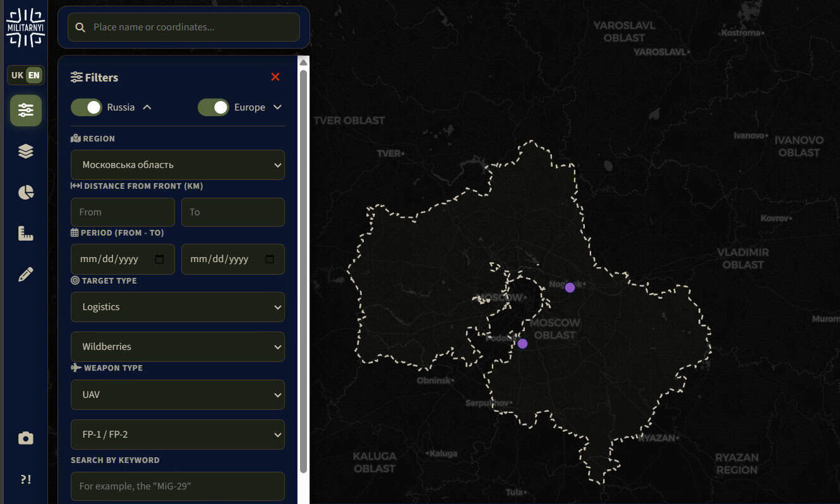Viewport: 840px width, 504px height.
Task: Click the distance From input field
Action: [x=123, y=212]
